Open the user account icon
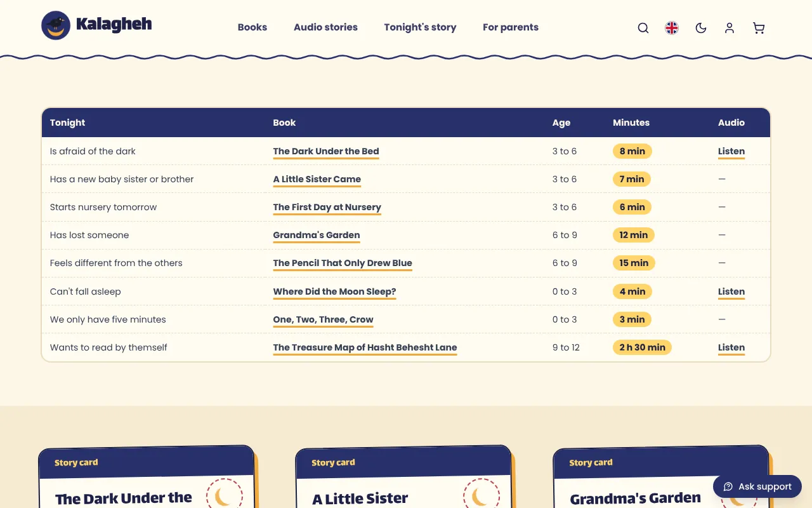This screenshot has height=508, width=812. (x=730, y=28)
